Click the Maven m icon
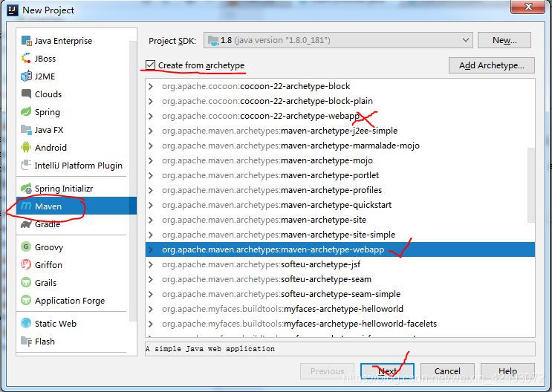The width and height of the screenshot is (552, 392). (x=26, y=206)
